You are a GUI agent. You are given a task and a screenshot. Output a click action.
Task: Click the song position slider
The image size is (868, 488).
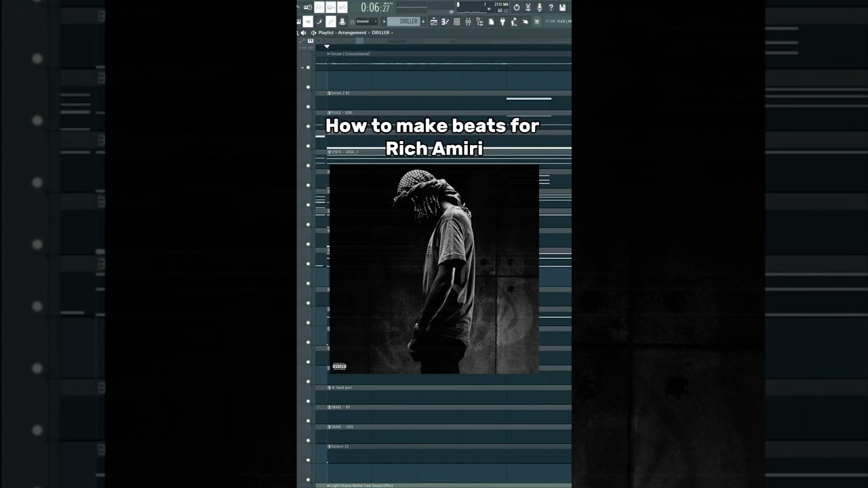[x=412, y=7]
